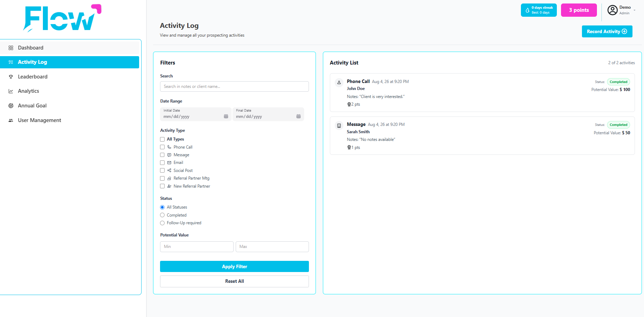Viewport: 644px width, 317px height.
Task: Click the medal icon beside 1 pts
Action: pyautogui.click(x=349, y=148)
